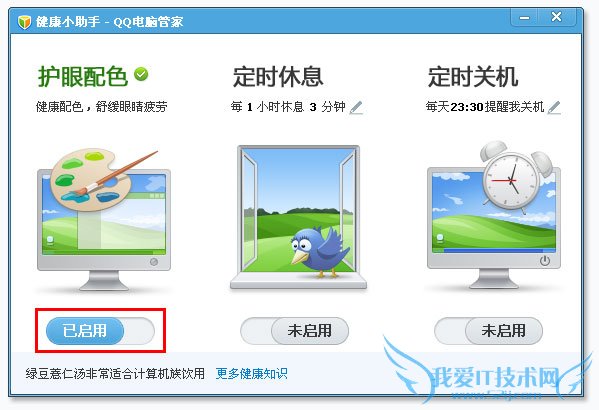599x410 pixels.
Task: Close the 健康小助手 window
Action: pos(557,17)
